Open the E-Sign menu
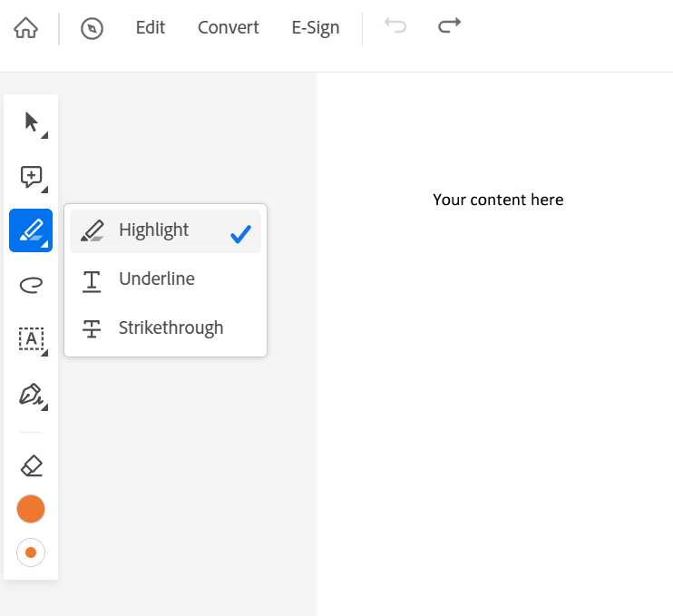This screenshot has width=673, height=616. point(315,28)
